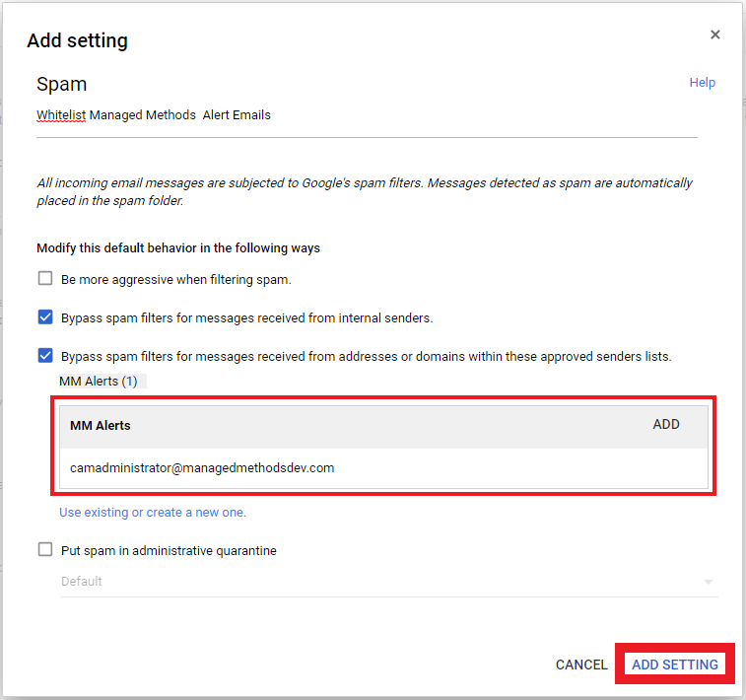Screen dimensions: 746x700
Task: Click 'Modify this default behavior' heading
Action: 178,248
